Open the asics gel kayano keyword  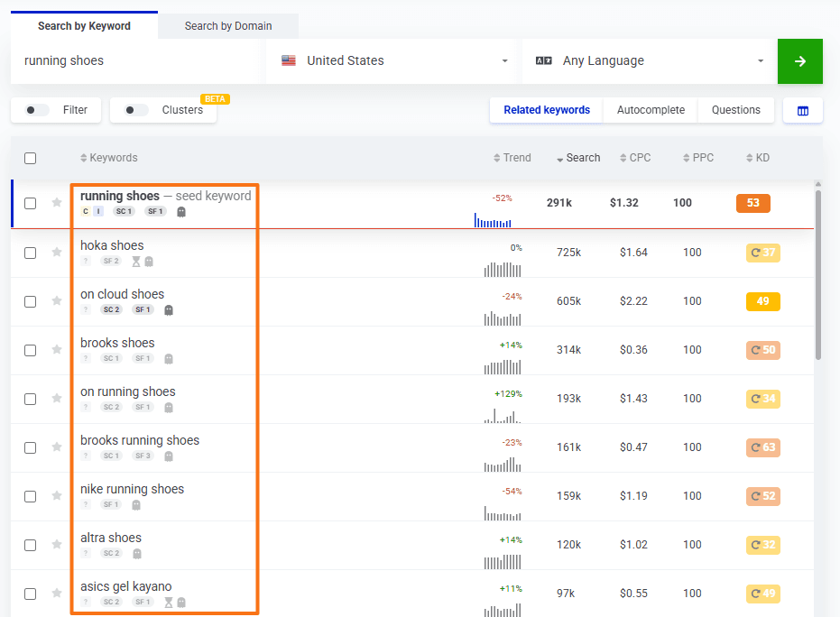coord(126,586)
